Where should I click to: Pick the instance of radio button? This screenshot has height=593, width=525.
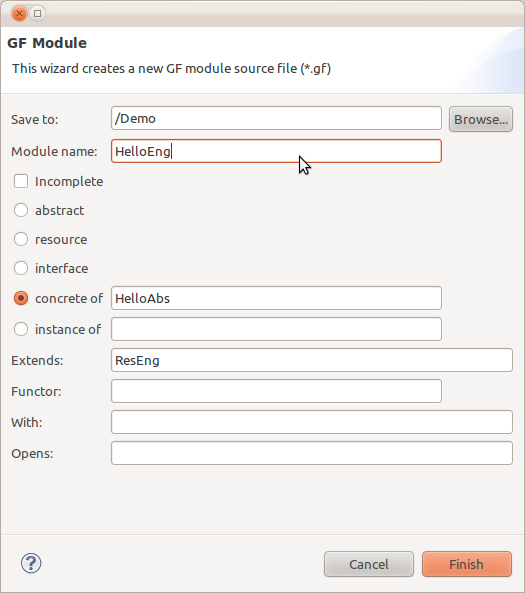[21, 329]
